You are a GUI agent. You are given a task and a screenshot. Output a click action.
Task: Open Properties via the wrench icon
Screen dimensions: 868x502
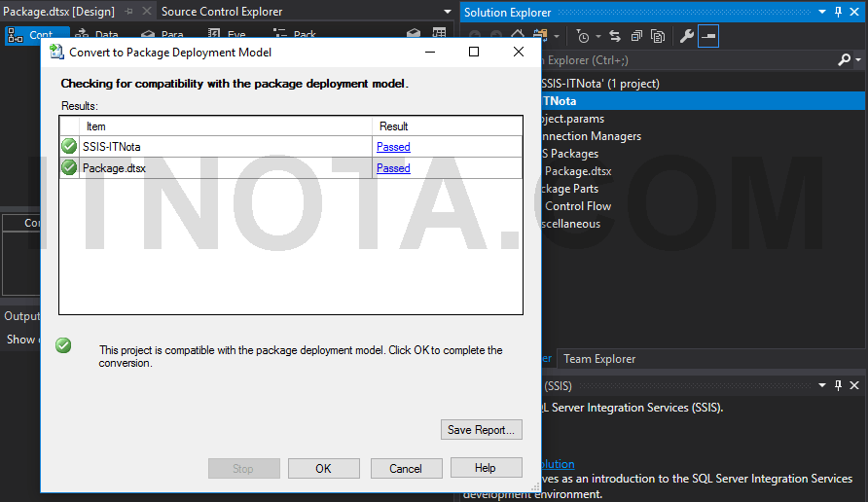point(686,36)
